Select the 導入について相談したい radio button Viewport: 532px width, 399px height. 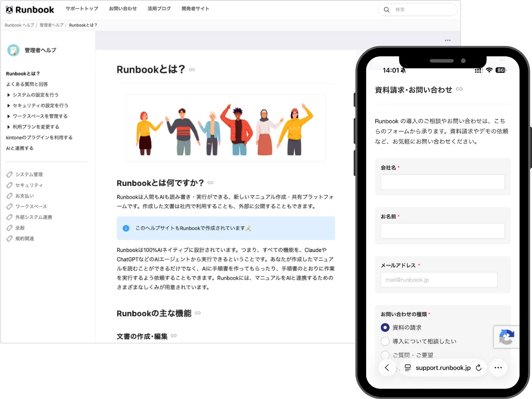(385, 341)
